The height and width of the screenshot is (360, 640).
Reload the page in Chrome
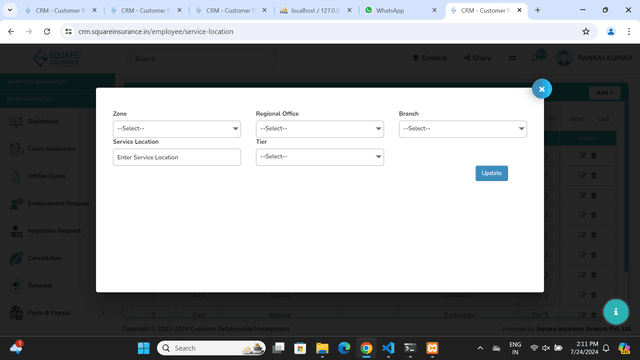[47, 31]
